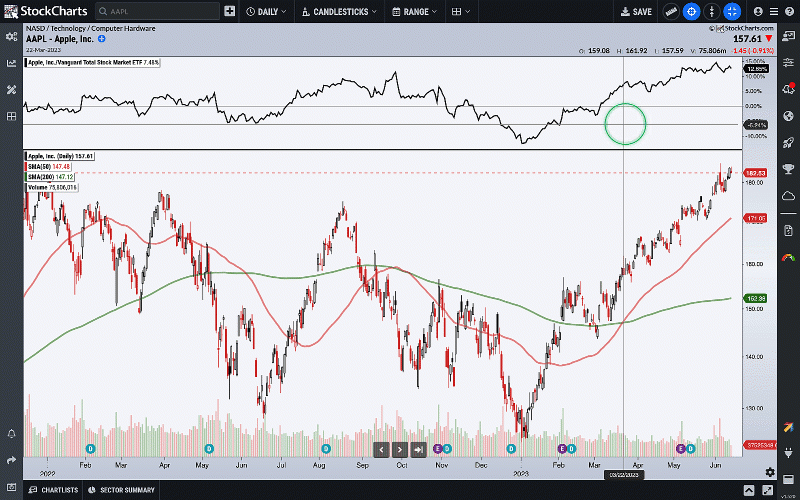Open the line chart icon in left sidebar
The image size is (800, 500).
[x=11, y=63]
